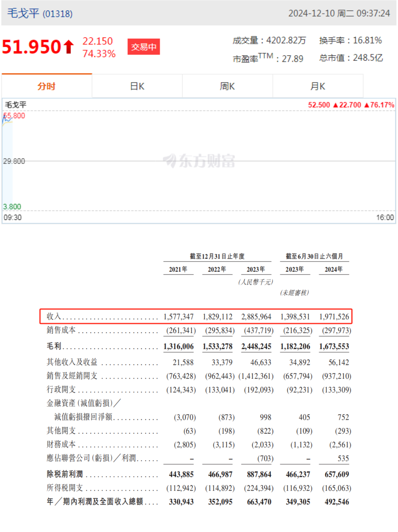Click the chart title 毛戈平
The image size is (398, 532).
pos(16,105)
